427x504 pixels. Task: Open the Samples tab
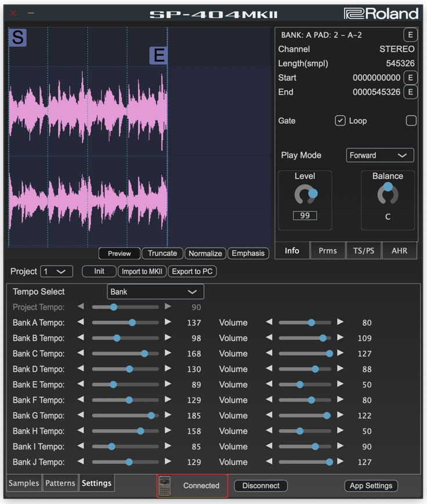tap(24, 483)
